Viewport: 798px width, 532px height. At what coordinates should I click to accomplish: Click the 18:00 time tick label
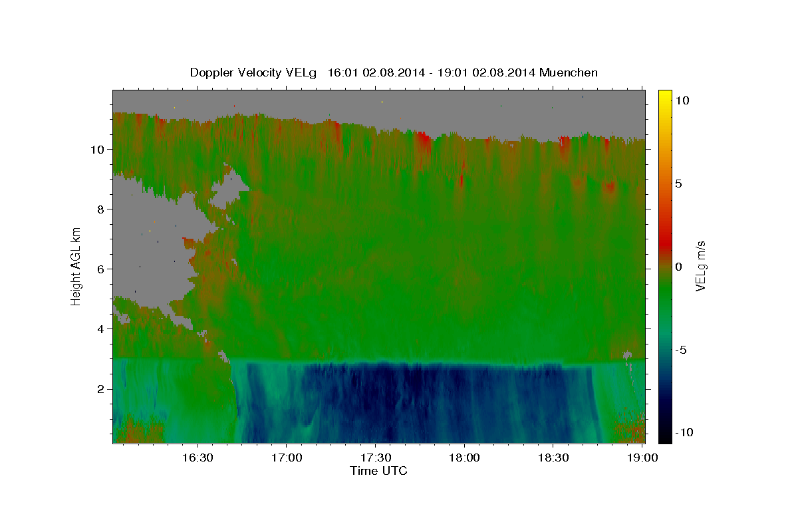464,458
